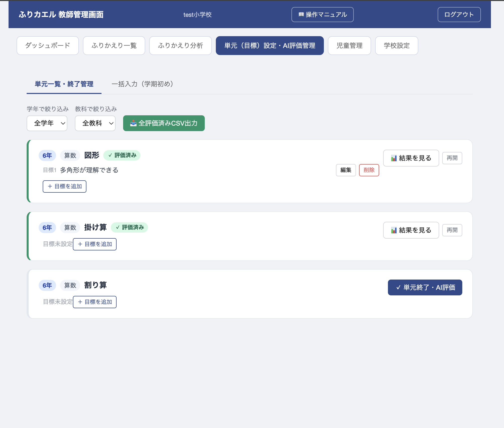Switch to 一括入力（学期初め）tab
The image size is (504, 428).
[142, 84]
